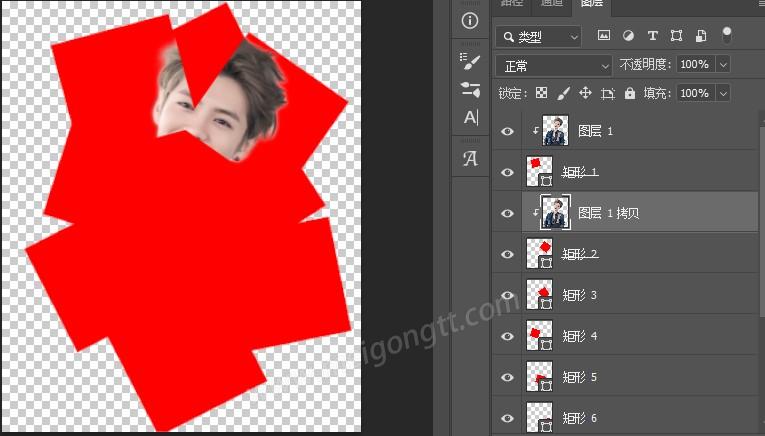Select layer name 矩形 2
The image size is (765, 436).
point(580,254)
